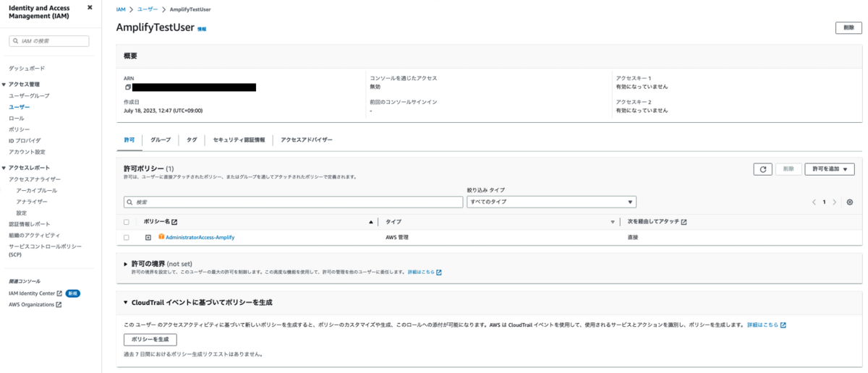Copy the ARN with the copy icon
The image size is (868, 373).
[x=127, y=87]
